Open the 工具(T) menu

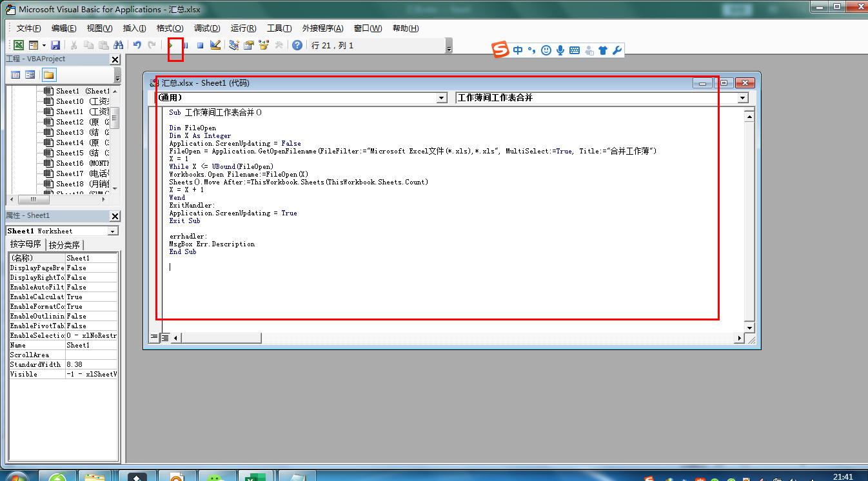(x=279, y=28)
